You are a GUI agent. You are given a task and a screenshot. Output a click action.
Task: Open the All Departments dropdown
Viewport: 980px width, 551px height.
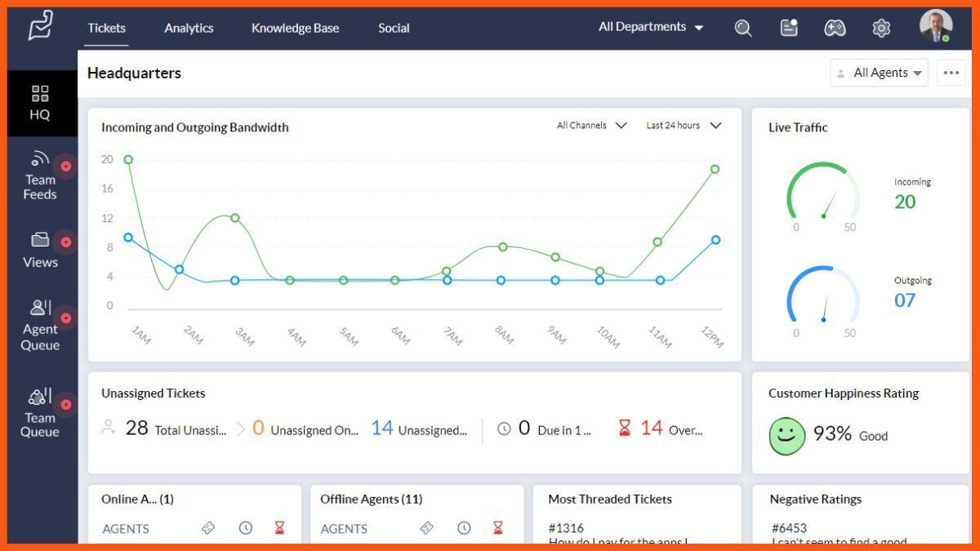pyautogui.click(x=649, y=27)
